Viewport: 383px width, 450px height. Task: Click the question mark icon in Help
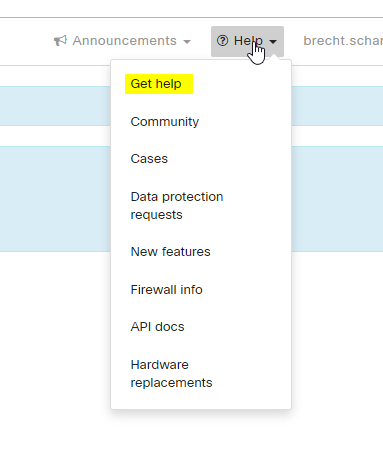(222, 41)
